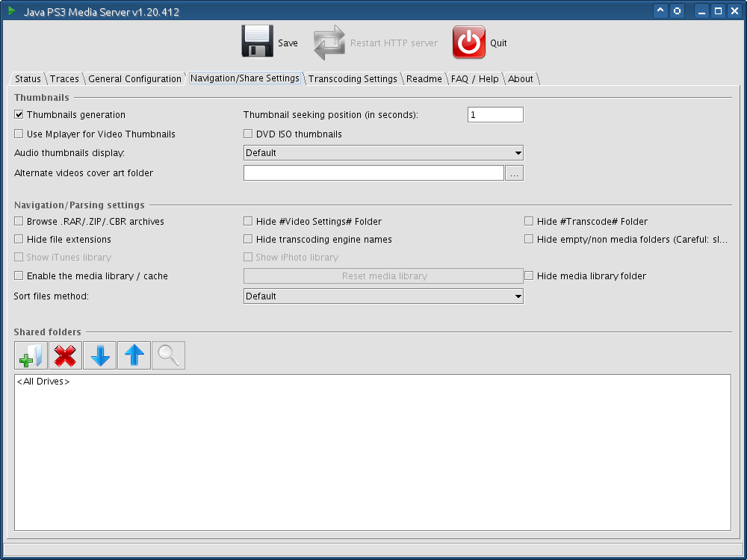Click Thumbnail seeking position input field
The image size is (747, 560).
495,115
